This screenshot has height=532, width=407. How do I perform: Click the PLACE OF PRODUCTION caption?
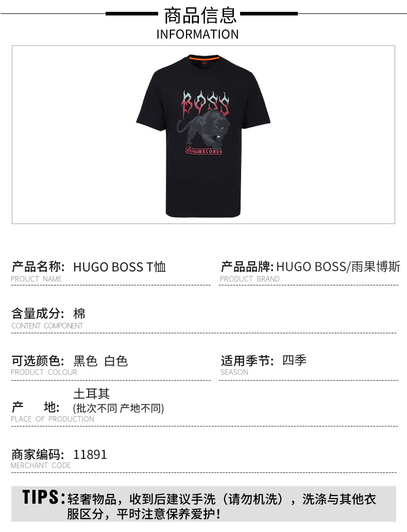tap(52, 419)
